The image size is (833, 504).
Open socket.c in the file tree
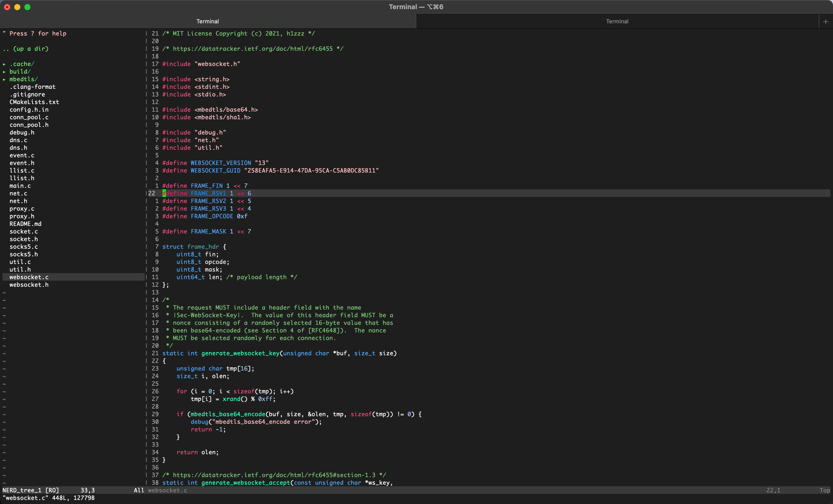[x=24, y=231]
